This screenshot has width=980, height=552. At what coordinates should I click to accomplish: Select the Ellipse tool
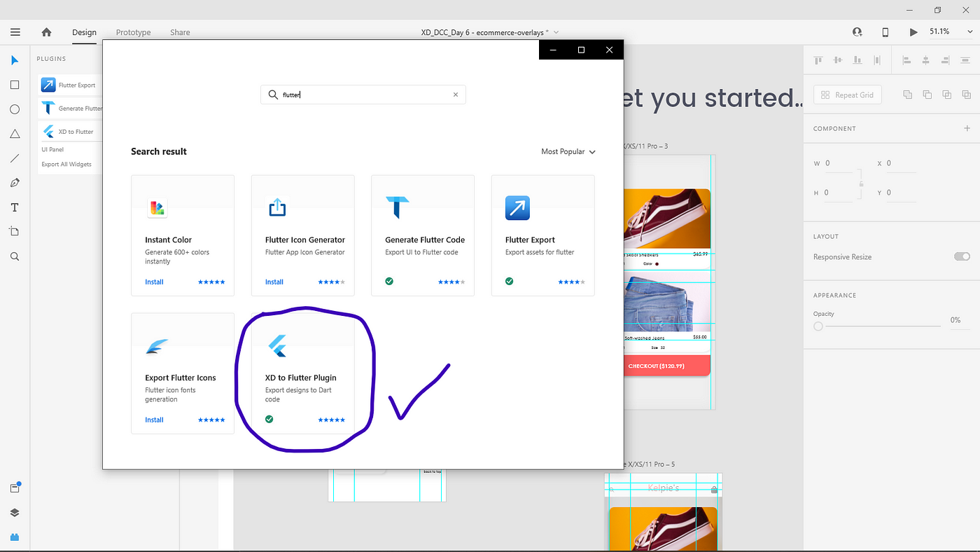15,109
